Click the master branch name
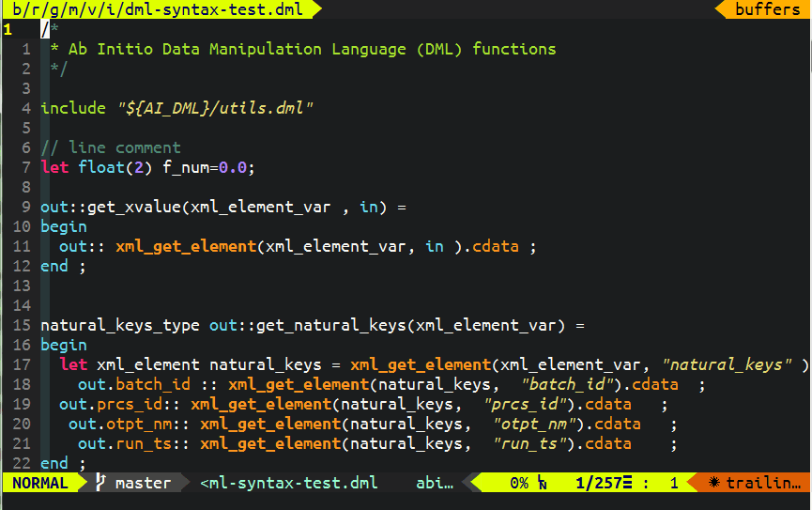Viewport: 812px width, 510px height. point(143,483)
